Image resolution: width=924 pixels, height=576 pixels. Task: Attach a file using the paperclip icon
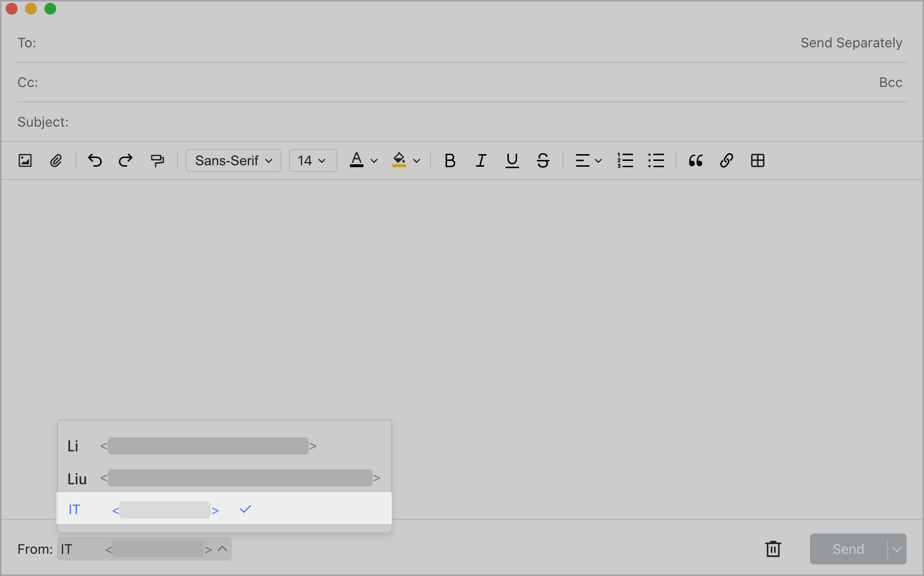tap(56, 160)
